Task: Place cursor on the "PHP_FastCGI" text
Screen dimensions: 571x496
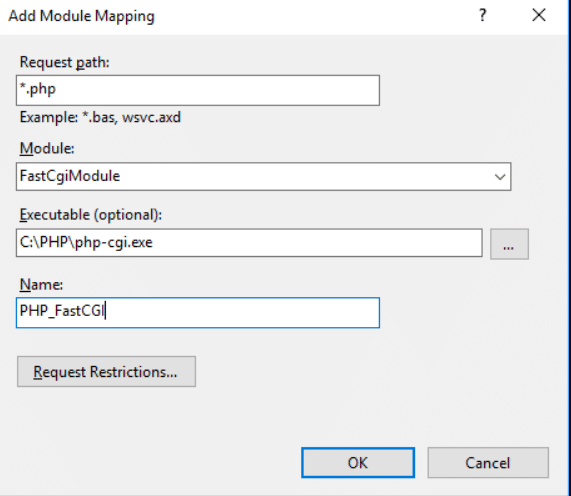Action: point(62,311)
